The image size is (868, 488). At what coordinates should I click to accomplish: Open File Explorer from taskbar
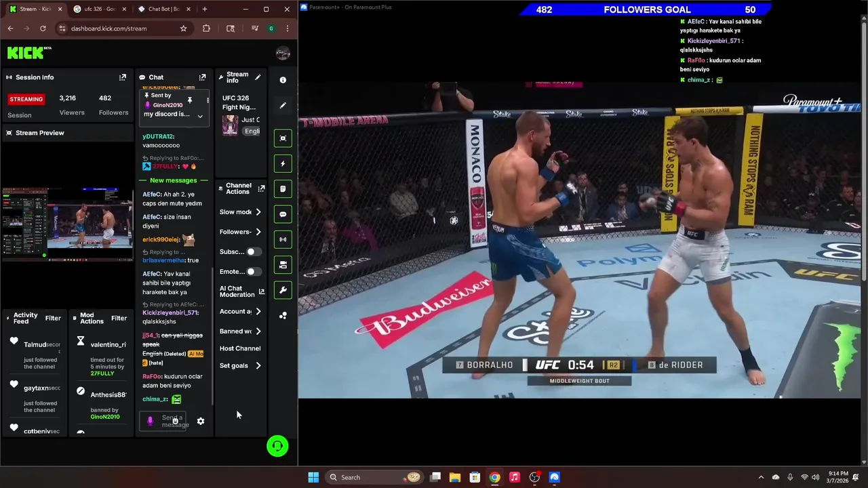click(x=455, y=477)
